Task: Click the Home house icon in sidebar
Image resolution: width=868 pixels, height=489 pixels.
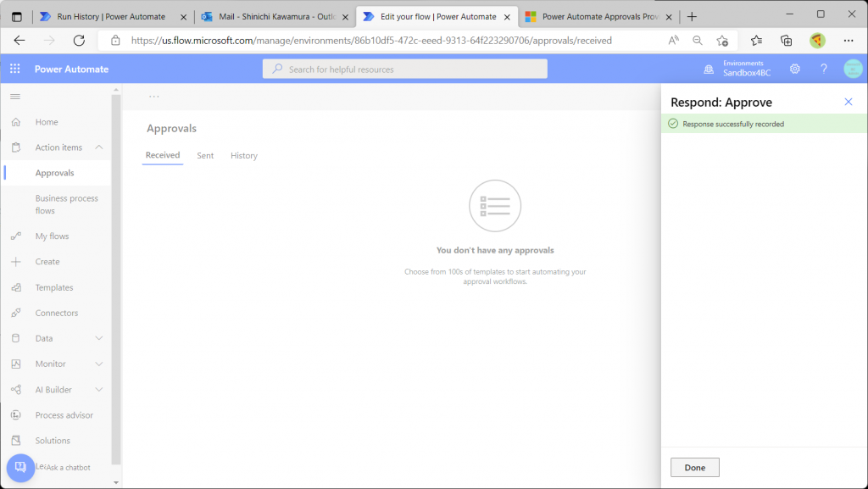Action: 16,122
